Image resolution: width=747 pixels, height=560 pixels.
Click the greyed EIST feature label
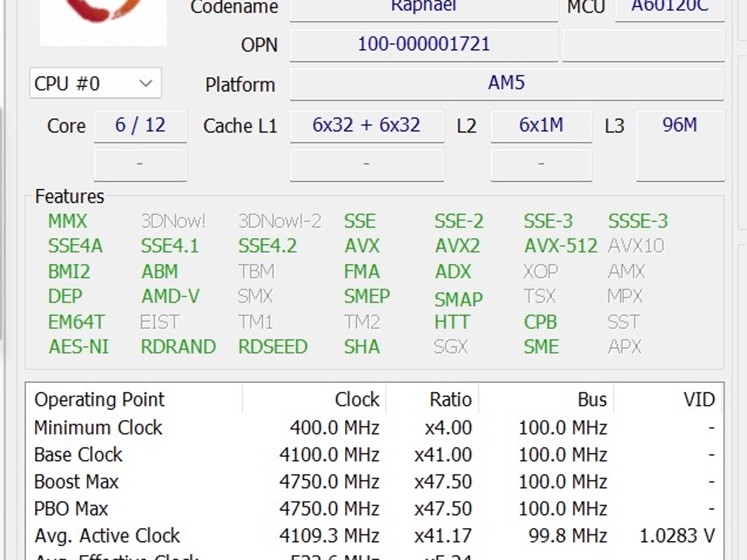click(160, 322)
